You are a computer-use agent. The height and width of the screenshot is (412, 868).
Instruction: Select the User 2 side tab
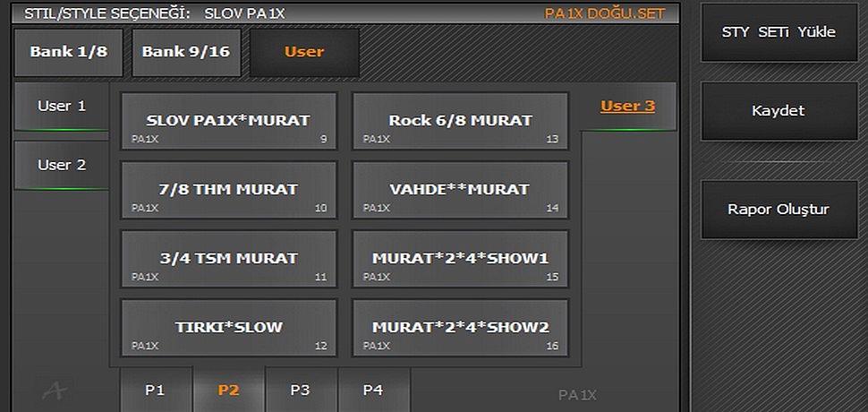coord(62,166)
